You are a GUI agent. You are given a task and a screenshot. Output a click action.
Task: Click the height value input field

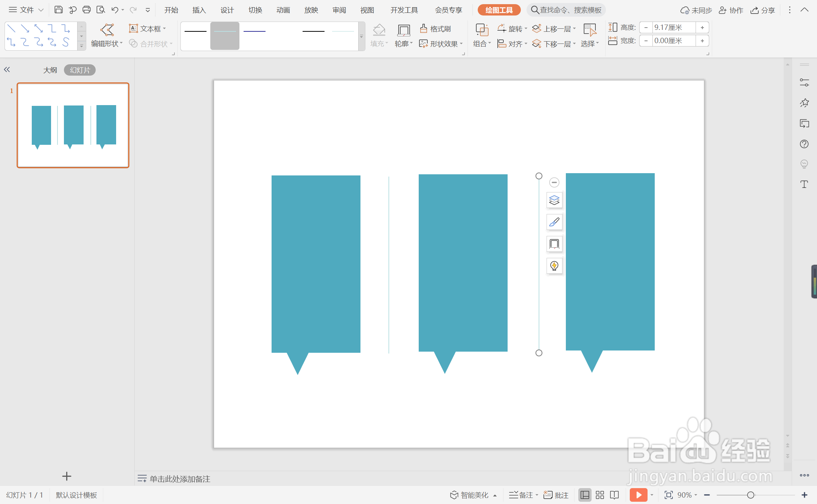674,28
